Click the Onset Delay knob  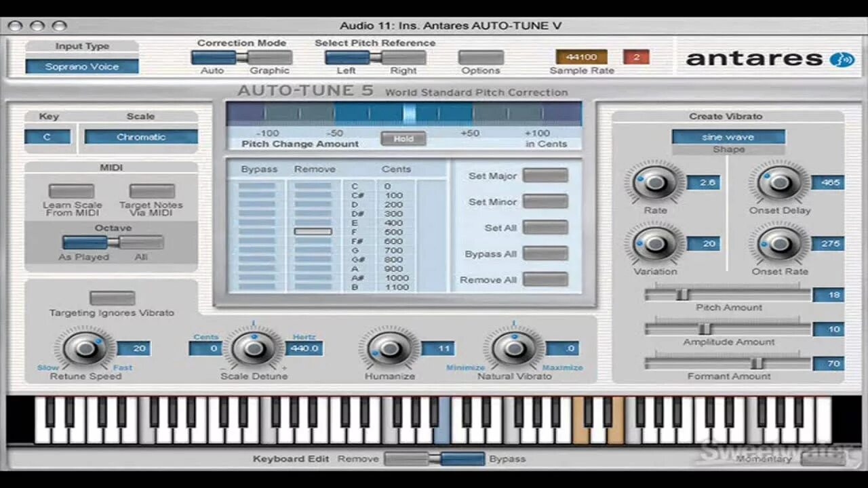click(779, 182)
